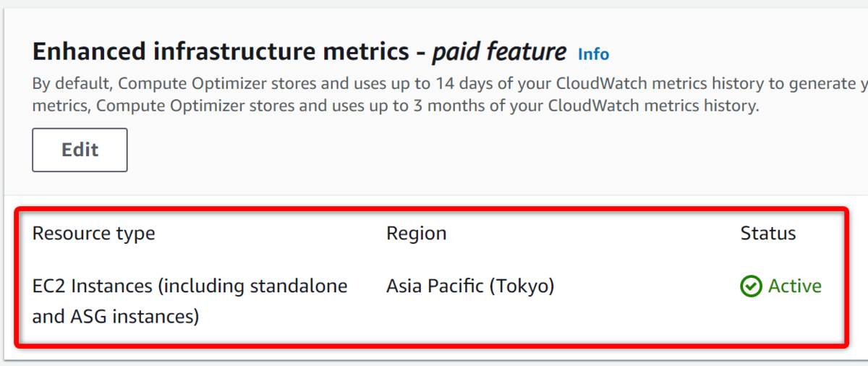Click the Edit button
The image size is (868, 366).
(x=80, y=150)
